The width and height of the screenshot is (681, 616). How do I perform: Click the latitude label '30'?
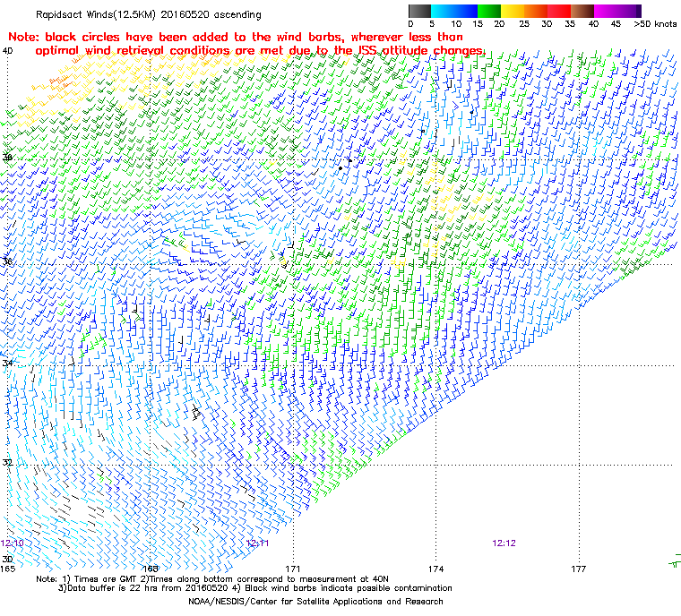[x=7, y=559]
